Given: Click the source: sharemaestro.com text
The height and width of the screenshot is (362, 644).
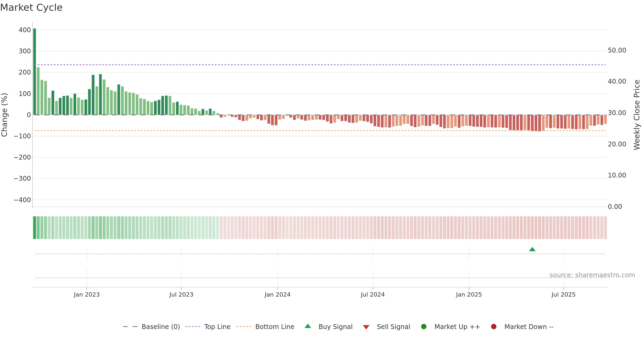Looking at the screenshot, I should point(592,275).
